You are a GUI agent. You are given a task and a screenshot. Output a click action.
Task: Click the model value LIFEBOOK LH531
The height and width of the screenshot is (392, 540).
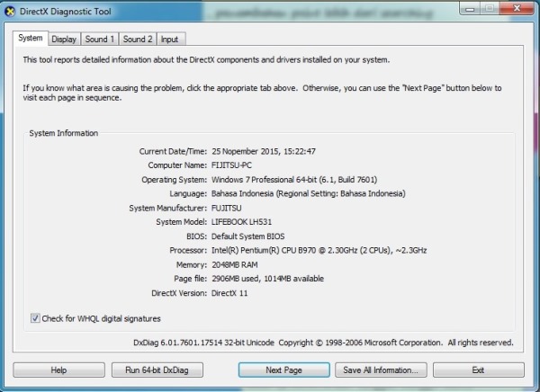[241, 222]
